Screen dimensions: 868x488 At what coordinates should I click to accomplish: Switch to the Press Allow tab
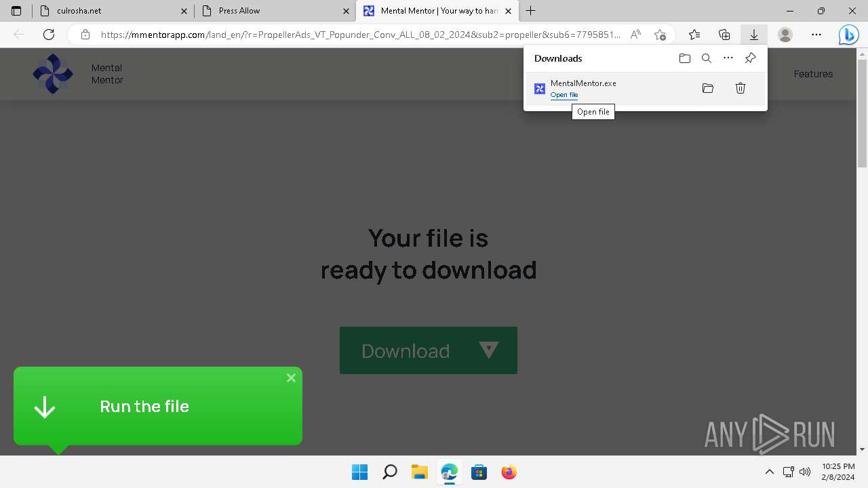pyautogui.click(x=275, y=11)
